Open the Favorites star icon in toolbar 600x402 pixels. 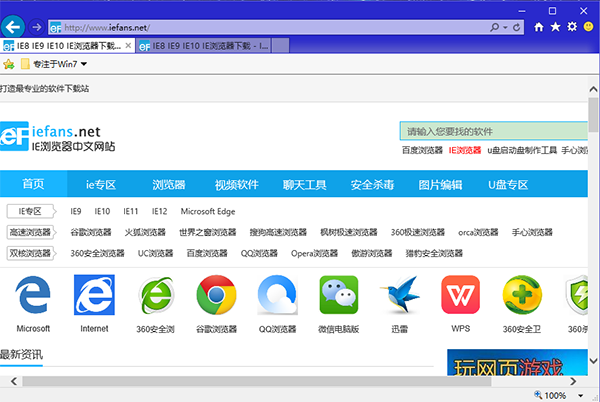(x=556, y=26)
